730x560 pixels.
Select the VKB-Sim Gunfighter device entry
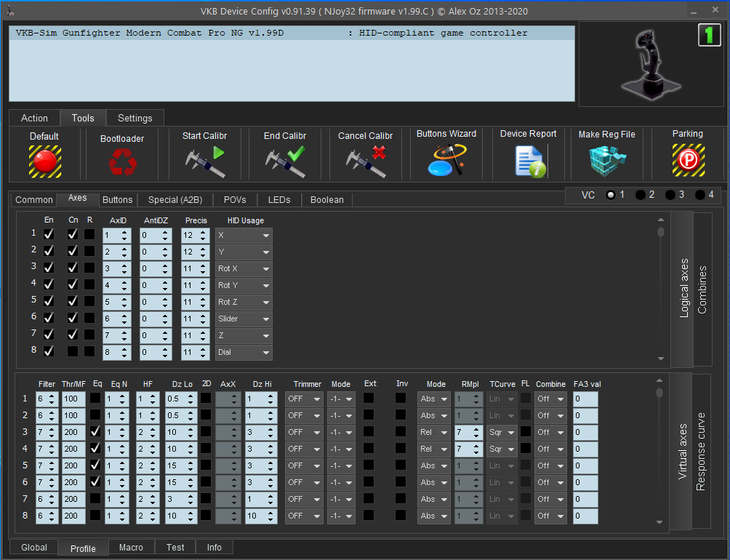pyautogui.click(x=292, y=33)
